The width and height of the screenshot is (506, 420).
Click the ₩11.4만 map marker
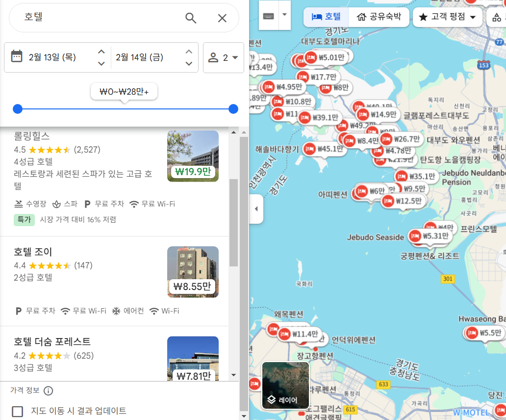(x=299, y=334)
